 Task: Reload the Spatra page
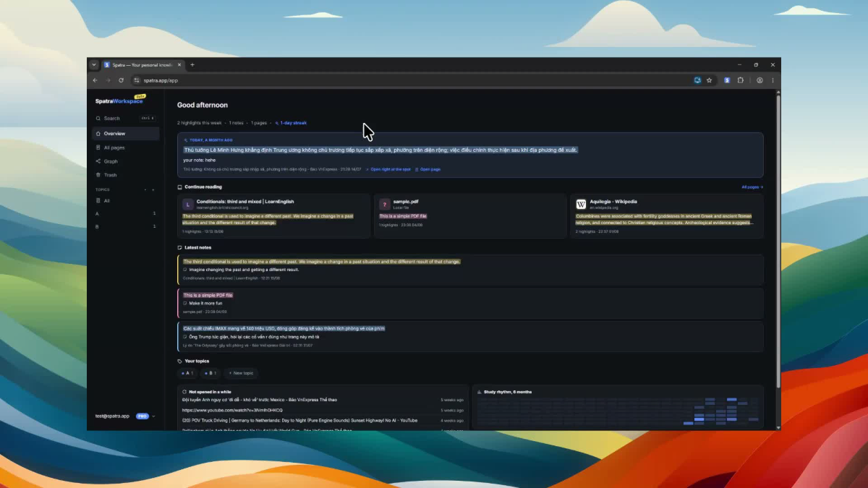[121, 80]
